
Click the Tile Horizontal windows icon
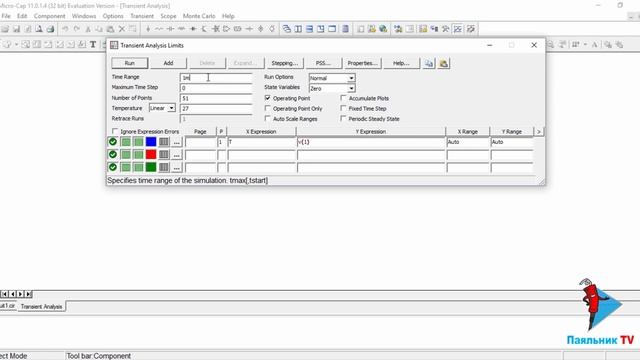309,29
